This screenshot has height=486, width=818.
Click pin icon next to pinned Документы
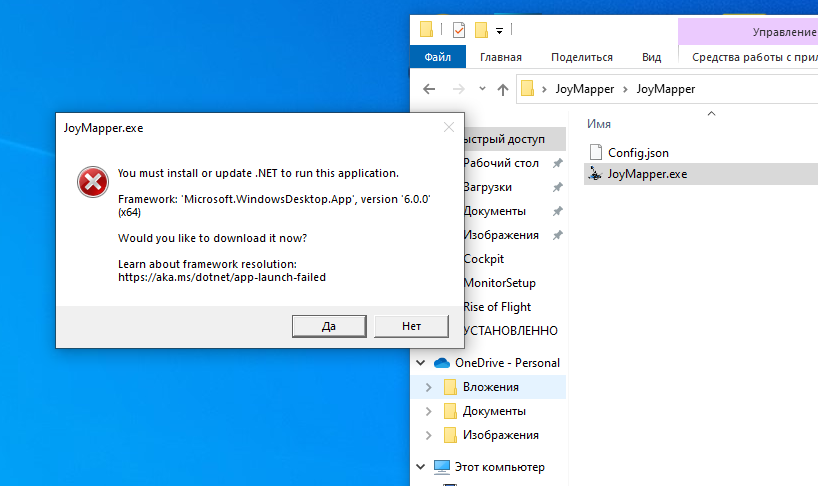(x=557, y=211)
